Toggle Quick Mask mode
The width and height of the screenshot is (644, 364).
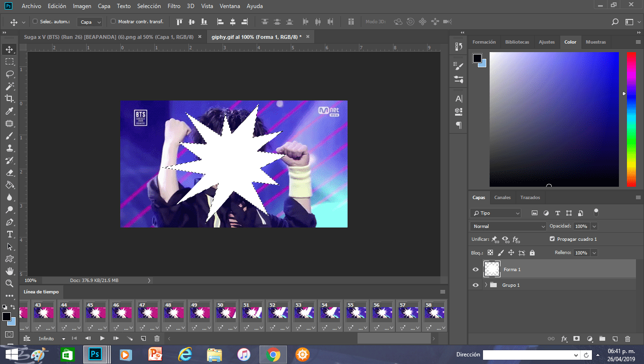[x=9, y=334]
